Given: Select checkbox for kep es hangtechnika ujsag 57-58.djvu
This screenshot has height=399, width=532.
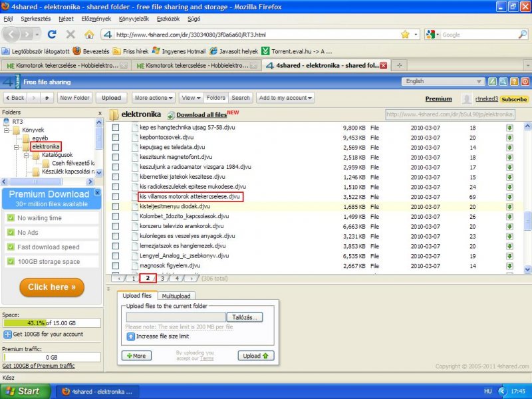Looking at the screenshot, I should coord(116,128).
